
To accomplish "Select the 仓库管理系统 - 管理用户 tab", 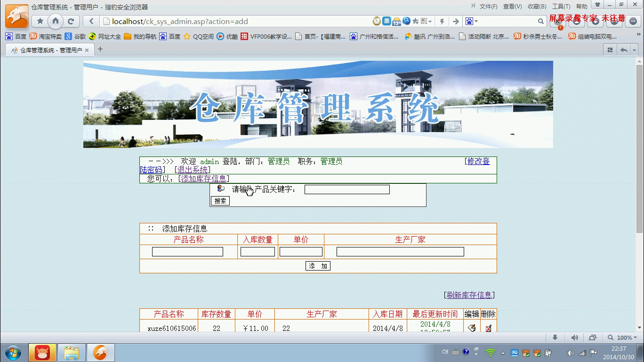I will click(x=49, y=50).
